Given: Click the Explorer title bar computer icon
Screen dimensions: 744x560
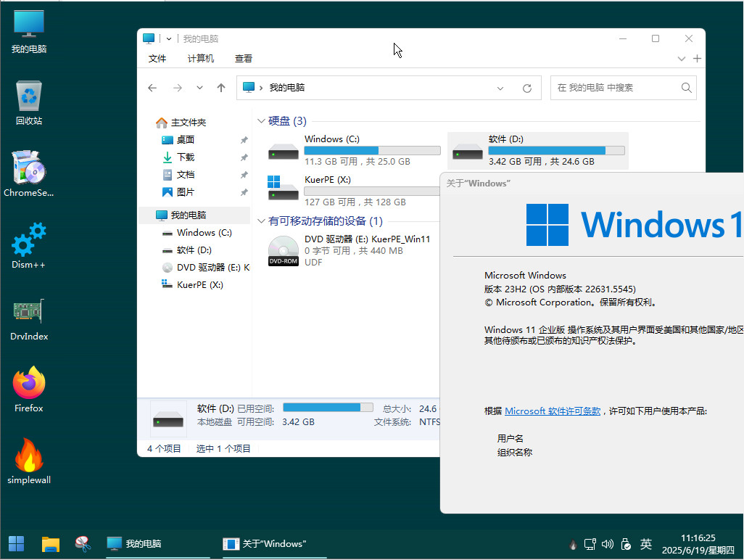Looking at the screenshot, I should click(149, 38).
